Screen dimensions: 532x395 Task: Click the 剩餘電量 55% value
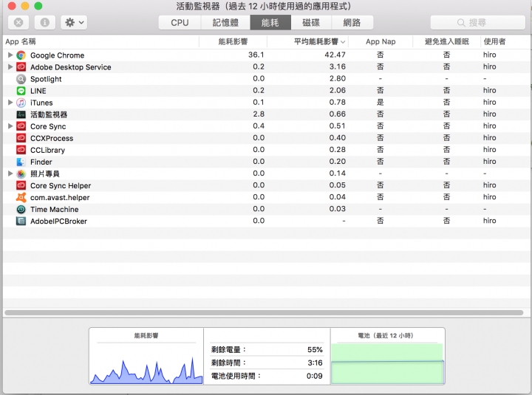pyautogui.click(x=315, y=349)
